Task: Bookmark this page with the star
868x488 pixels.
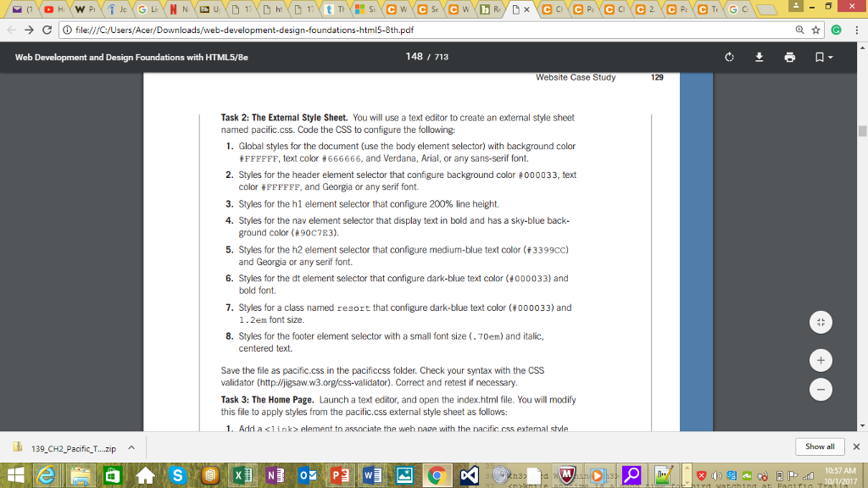Action: point(815,30)
